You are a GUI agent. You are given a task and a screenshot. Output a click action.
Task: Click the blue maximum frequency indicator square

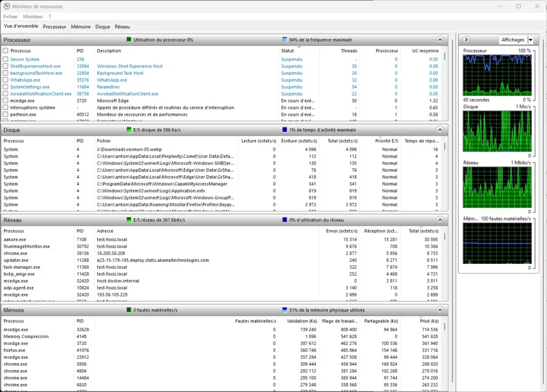point(285,40)
